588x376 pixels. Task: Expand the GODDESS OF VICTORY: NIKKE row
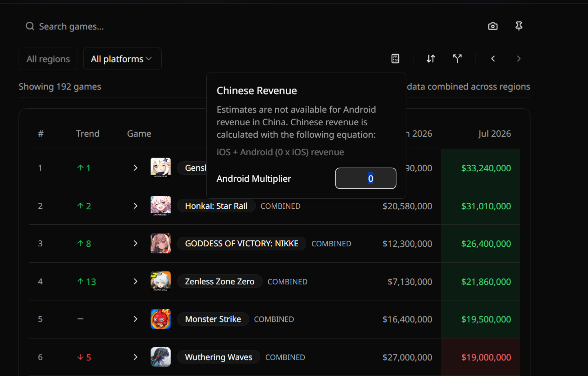[x=136, y=243]
